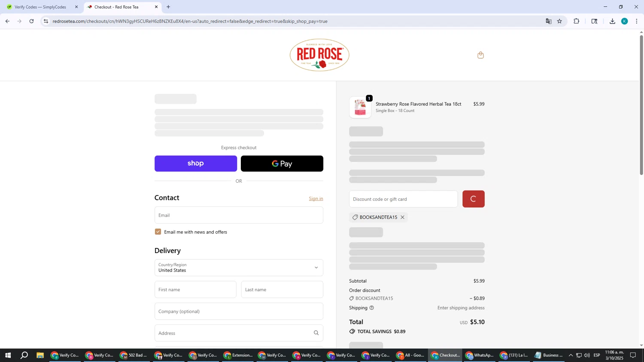The width and height of the screenshot is (644, 362).
Task: Remove the BOOKSANDTEA15 discount tag
Action: pyautogui.click(x=402, y=217)
